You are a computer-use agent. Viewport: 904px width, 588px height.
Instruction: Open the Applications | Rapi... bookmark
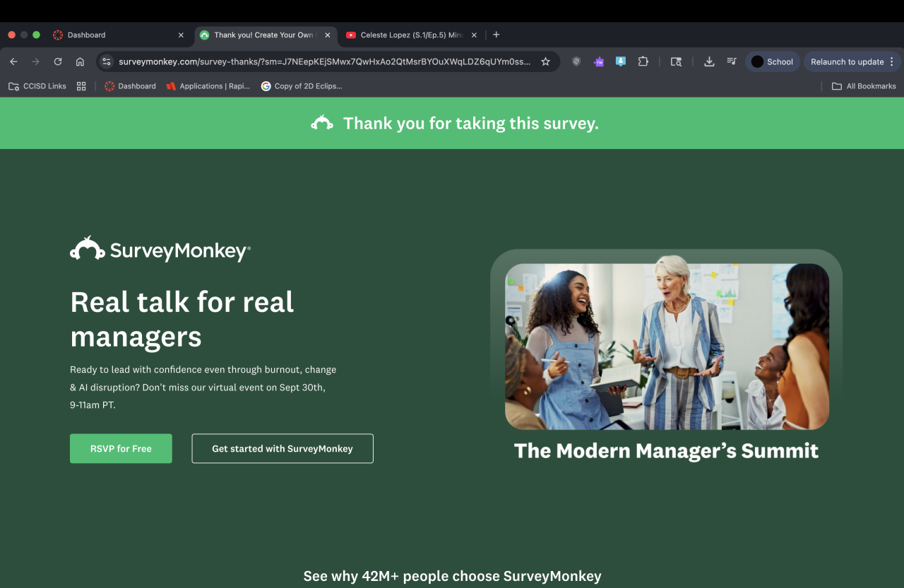coord(208,86)
